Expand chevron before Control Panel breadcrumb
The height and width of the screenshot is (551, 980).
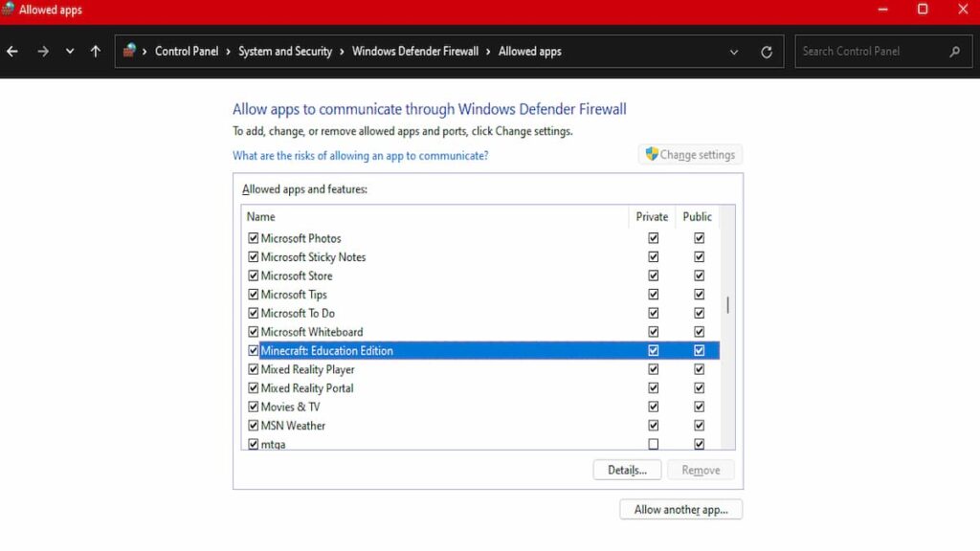[145, 52]
